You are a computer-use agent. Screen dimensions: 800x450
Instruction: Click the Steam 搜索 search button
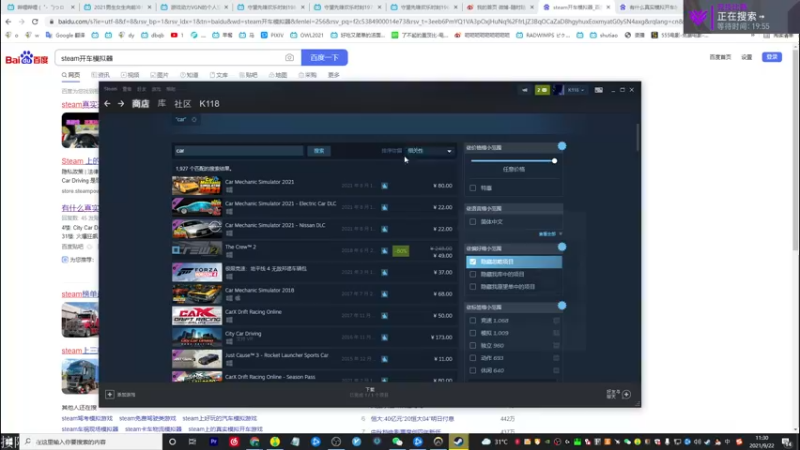(319, 151)
